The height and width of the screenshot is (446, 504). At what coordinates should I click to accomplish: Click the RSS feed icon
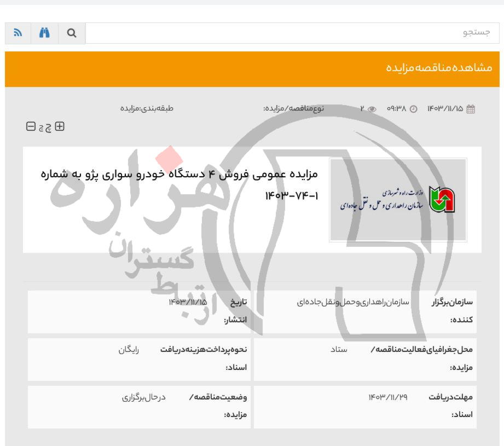(x=19, y=33)
